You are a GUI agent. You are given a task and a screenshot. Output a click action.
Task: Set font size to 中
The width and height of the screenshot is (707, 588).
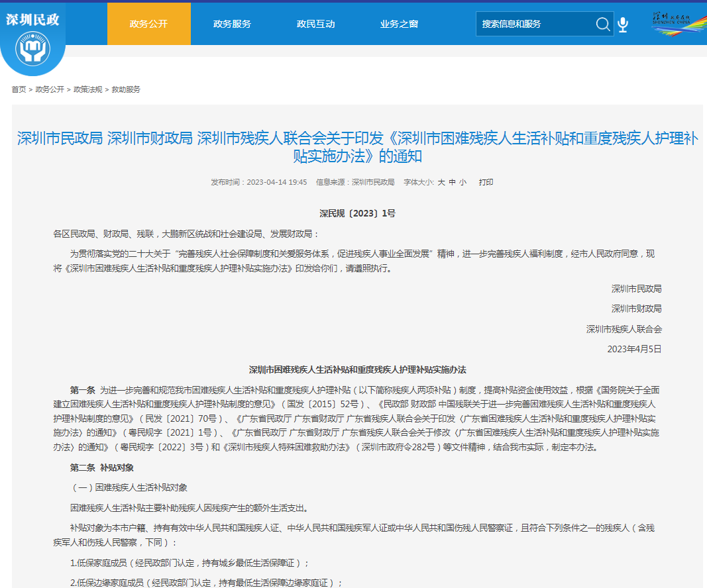click(x=452, y=182)
